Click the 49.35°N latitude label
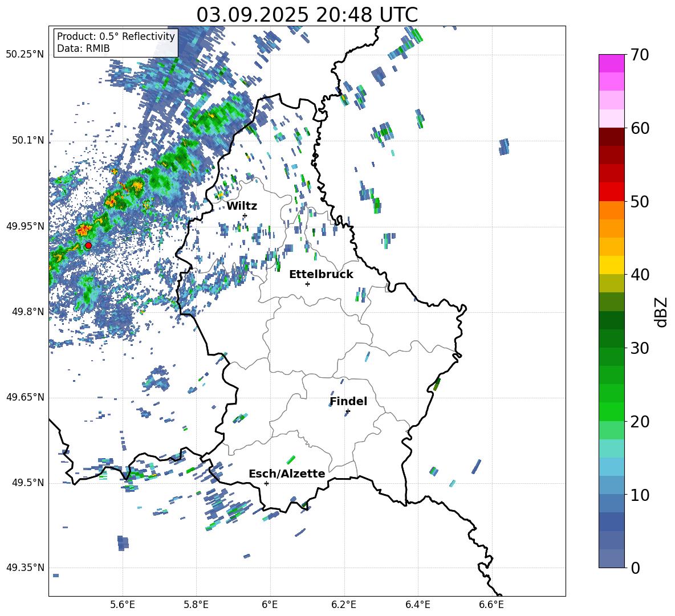The image size is (675, 616). (25, 568)
